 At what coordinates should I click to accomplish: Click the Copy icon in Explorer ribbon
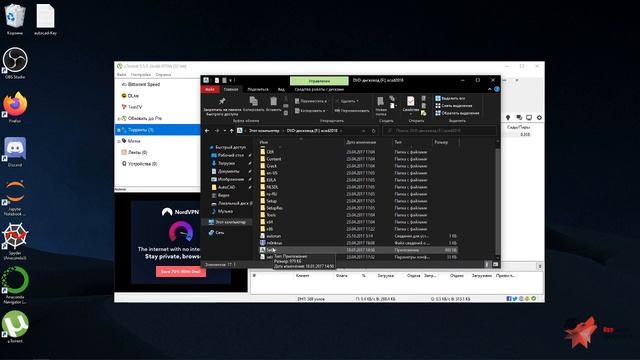click(253, 101)
